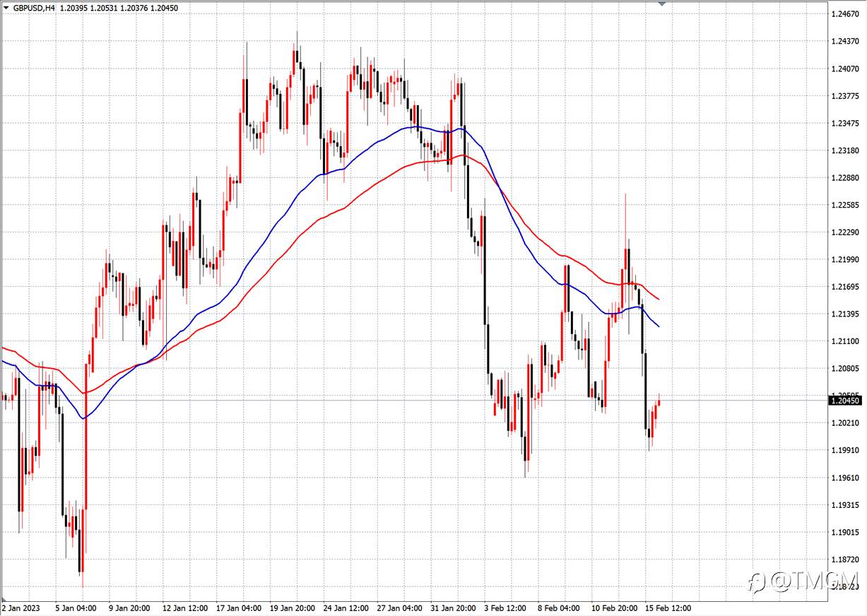
Task: Click the high price 1.20531 in header
Action: [x=105, y=8]
